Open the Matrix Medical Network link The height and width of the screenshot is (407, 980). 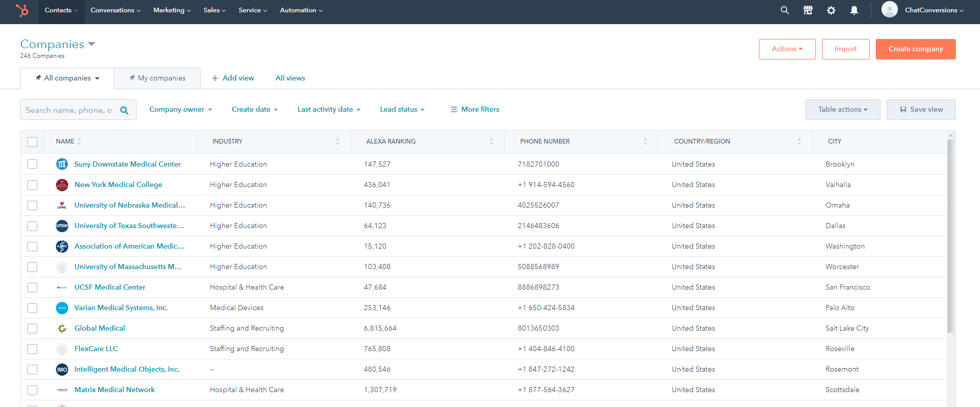tap(114, 390)
